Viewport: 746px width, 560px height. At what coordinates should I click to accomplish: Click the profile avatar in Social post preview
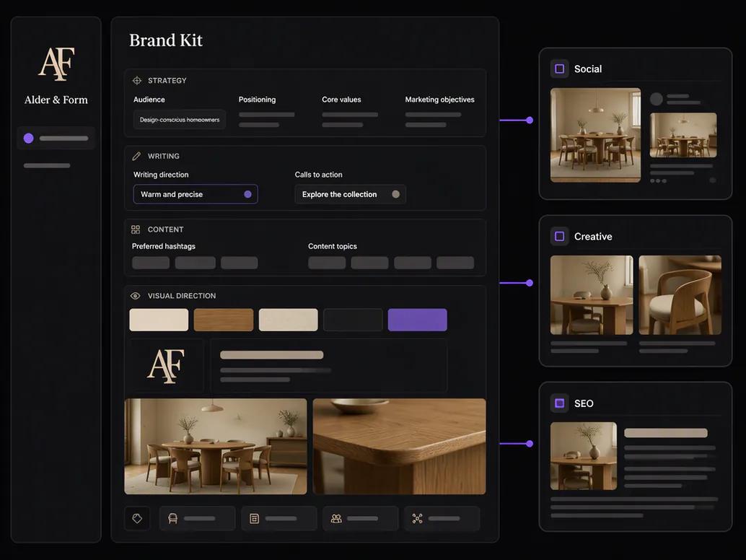pos(657,99)
